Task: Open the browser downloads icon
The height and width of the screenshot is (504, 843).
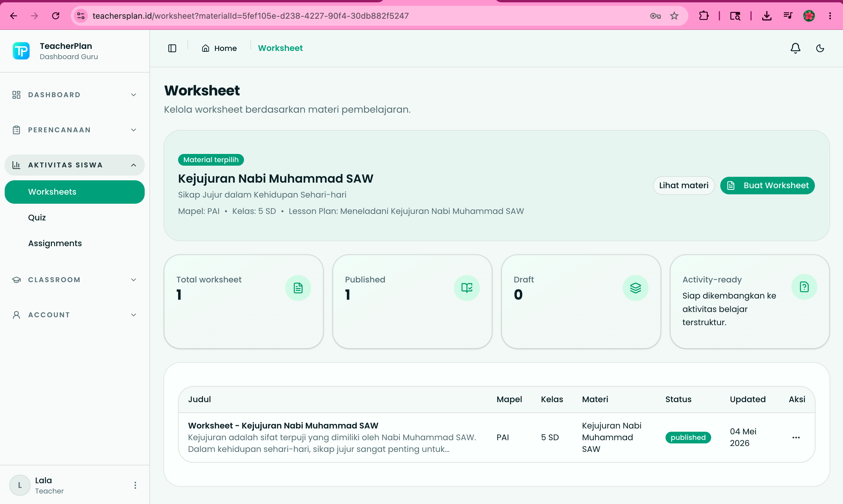Action: pos(767,16)
